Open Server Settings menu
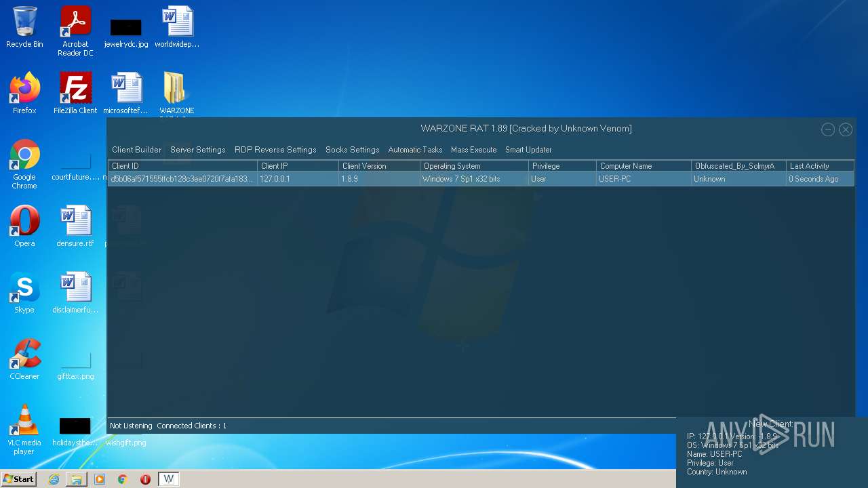The height and width of the screenshot is (488, 868). pyautogui.click(x=197, y=150)
